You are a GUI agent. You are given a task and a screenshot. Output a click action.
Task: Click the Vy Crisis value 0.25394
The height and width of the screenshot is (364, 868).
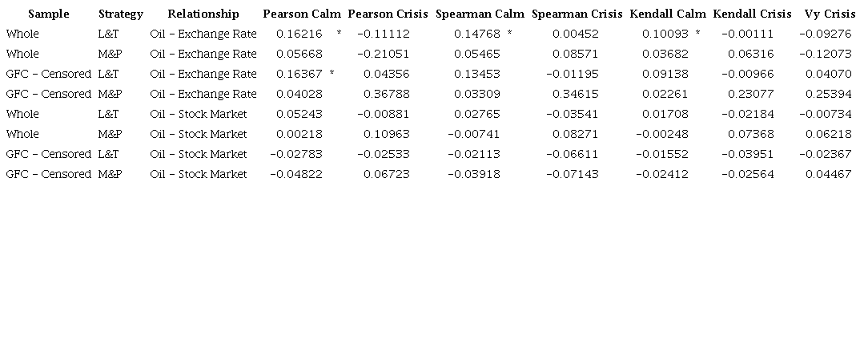(x=828, y=94)
